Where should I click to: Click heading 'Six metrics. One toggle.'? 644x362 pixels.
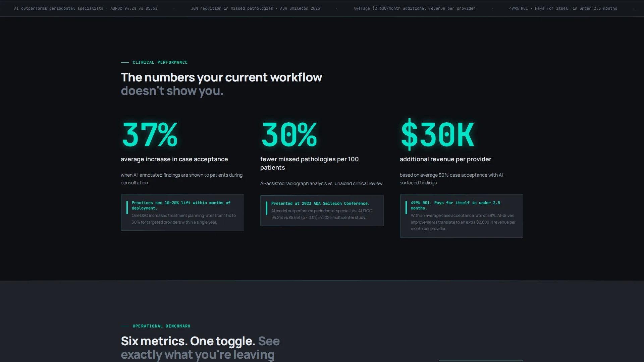(x=188, y=341)
